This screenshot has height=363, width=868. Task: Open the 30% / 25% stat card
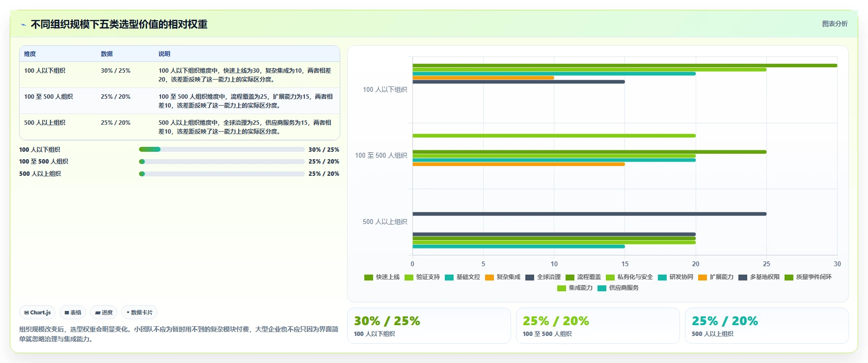tap(429, 326)
